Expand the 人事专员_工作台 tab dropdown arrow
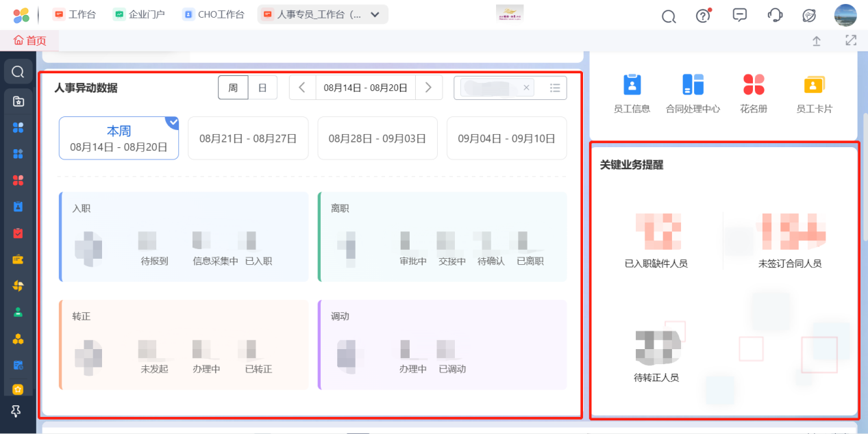 375,14
